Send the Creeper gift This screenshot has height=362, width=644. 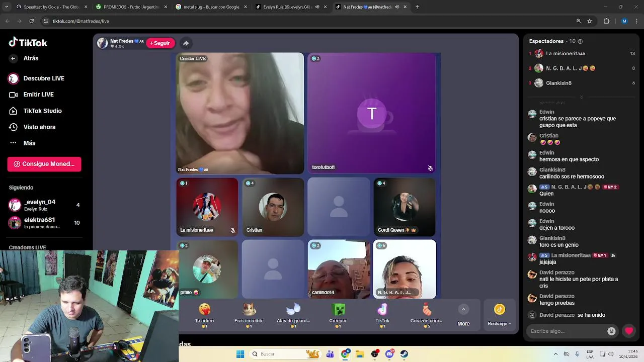click(x=338, y=315)
